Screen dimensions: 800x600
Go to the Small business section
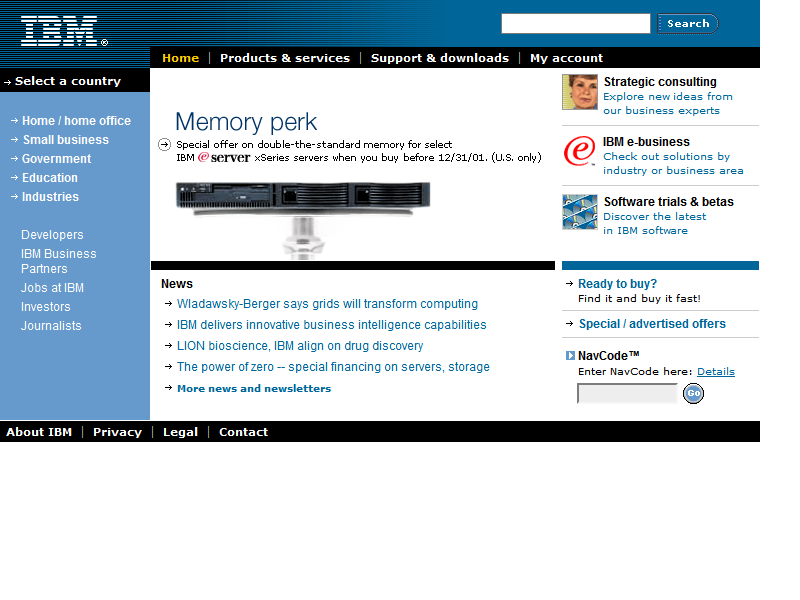66,140
